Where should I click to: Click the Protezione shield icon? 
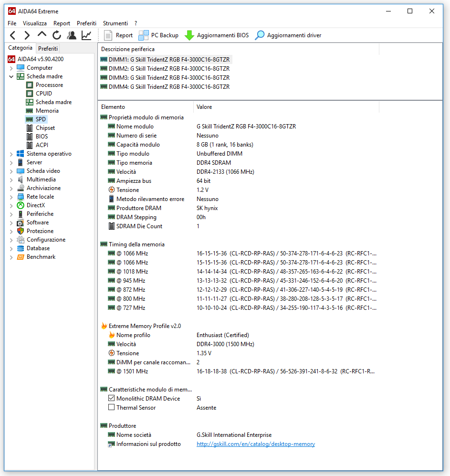pyautogui.click(x=21, y=231)
